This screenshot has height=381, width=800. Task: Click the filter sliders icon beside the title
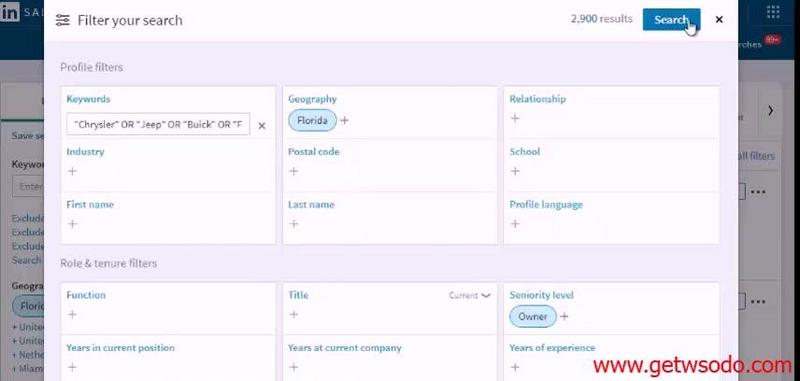click(x=63, y=20)
